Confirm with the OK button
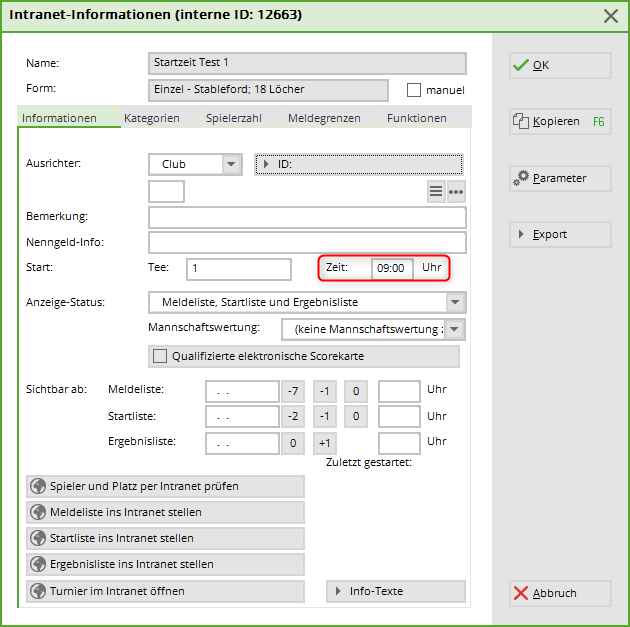Image resolution: width=630 pixels, height=627 pixels. (x=560, y=65)
